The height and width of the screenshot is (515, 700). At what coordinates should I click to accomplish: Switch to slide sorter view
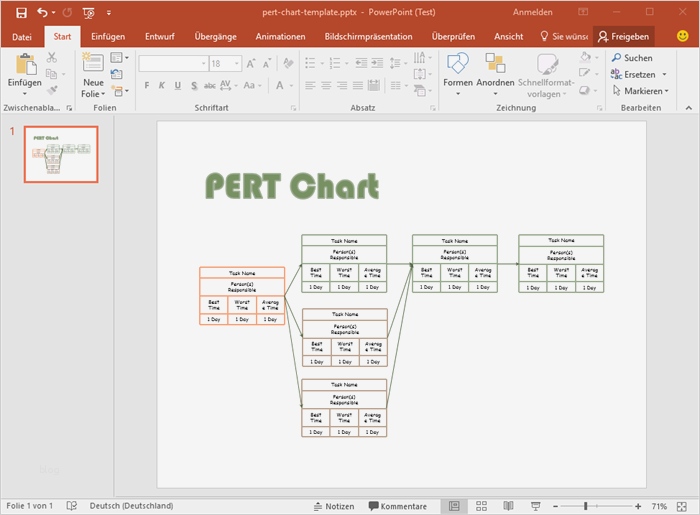tap(481, 506)
